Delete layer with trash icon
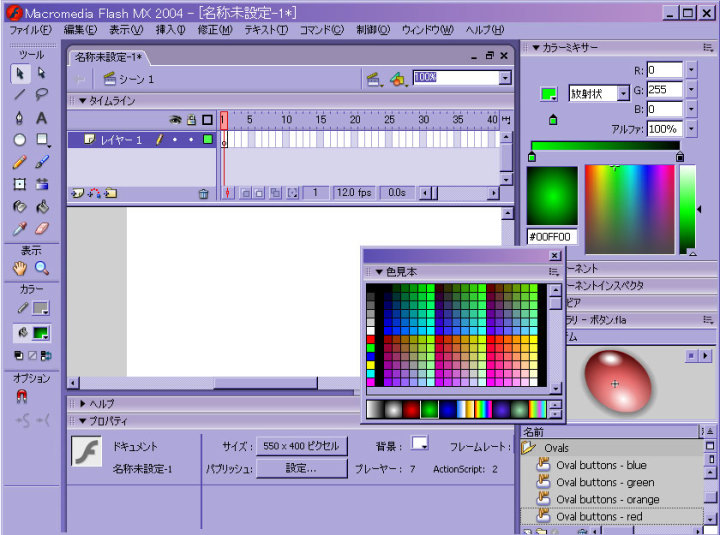 203,194
